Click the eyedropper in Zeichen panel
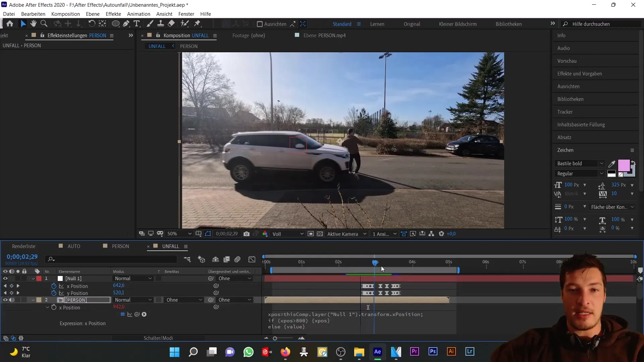This screenshot has height=362, width=644. pyautogui.click(x=612, y=164)
